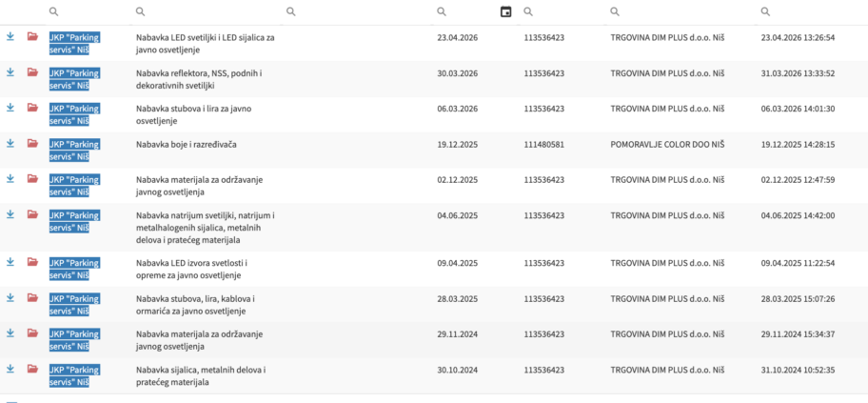
Task: Open folder for the natrijum svetiljki row
Action: pos(32,214)
